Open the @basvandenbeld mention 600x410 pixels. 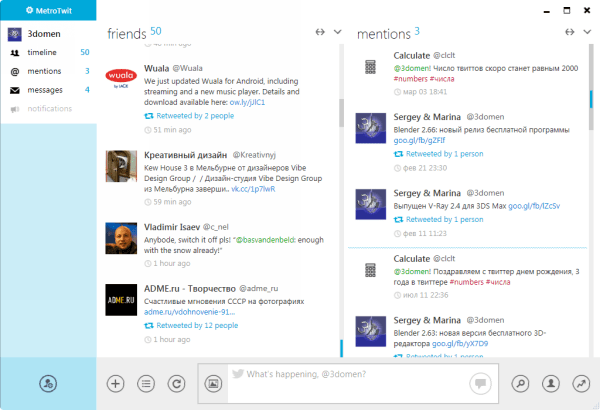click(266, 240)
